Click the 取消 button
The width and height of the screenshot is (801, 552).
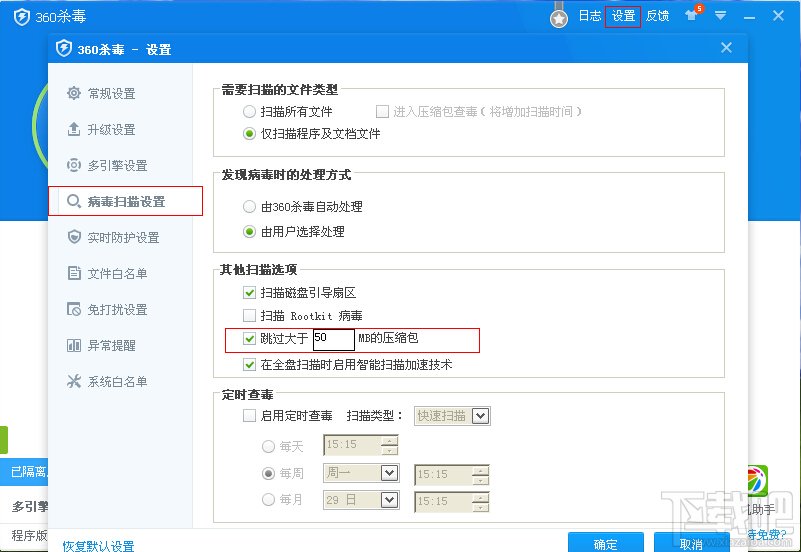point(691,543)
